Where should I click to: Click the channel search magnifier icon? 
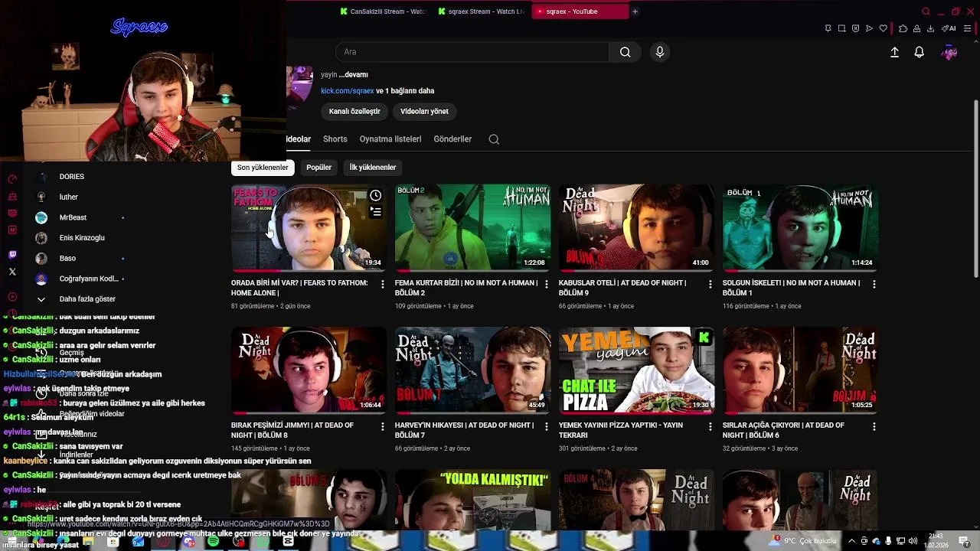coord(494,139)
